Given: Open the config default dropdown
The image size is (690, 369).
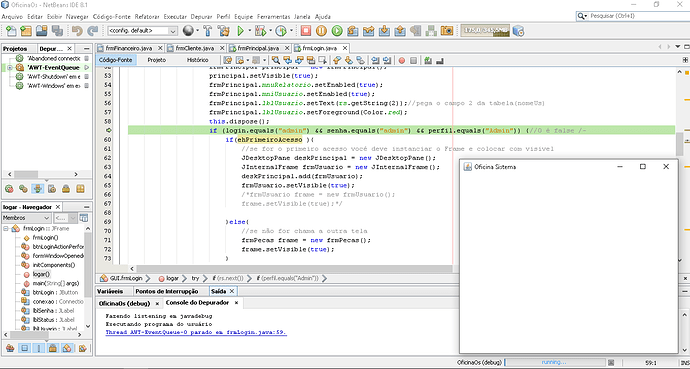Looking at the screenshot, I should coord(143,31).
